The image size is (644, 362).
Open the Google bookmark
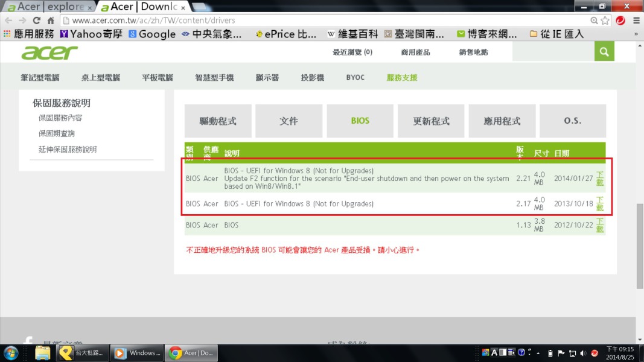(x=152, y=34)
